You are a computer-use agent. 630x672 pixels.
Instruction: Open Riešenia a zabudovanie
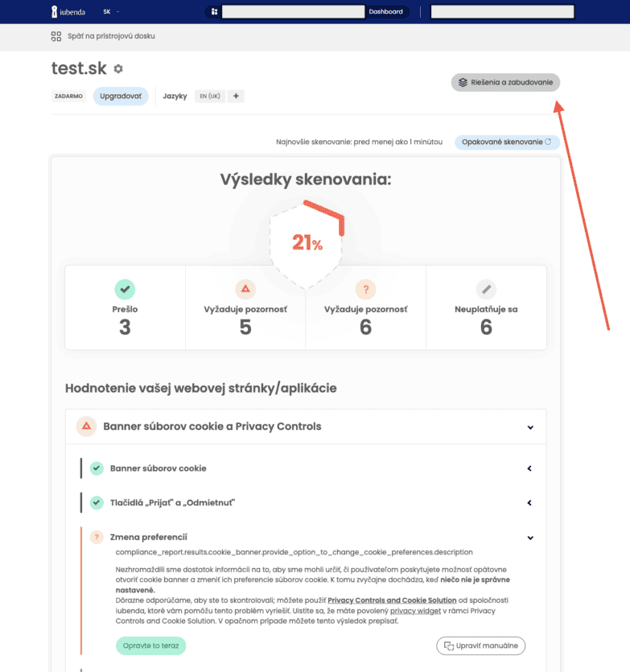click(505, 82)
